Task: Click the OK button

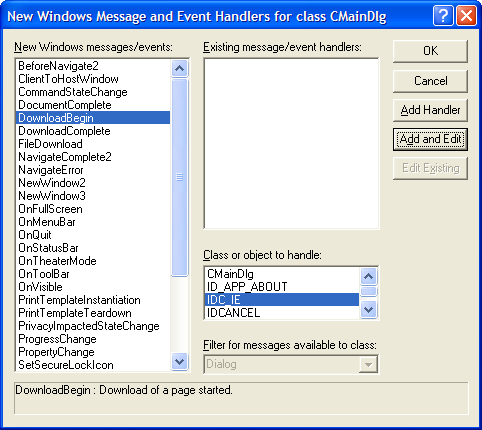Action: pyautogui.click(x=430, y=51)
